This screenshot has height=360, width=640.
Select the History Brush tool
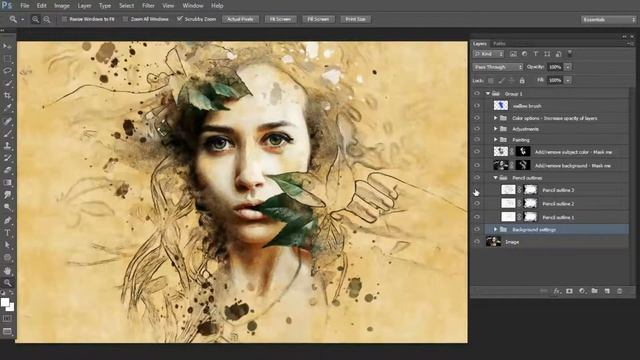(x=7, y=158)
